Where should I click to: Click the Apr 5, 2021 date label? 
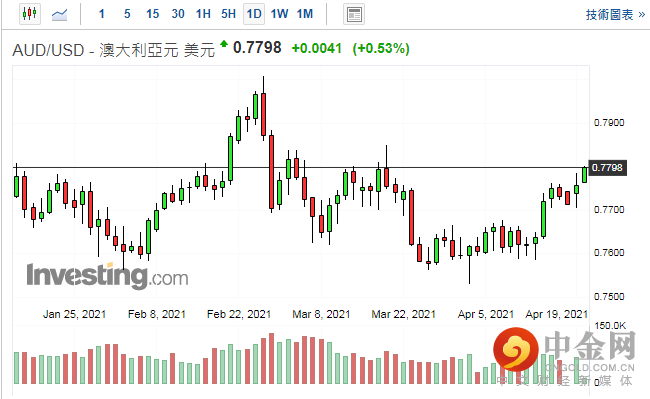click(x=485, y=314)
